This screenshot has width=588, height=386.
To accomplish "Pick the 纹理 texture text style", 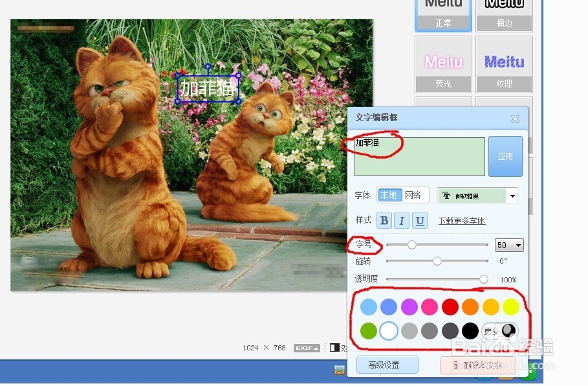I will (504, 65).
